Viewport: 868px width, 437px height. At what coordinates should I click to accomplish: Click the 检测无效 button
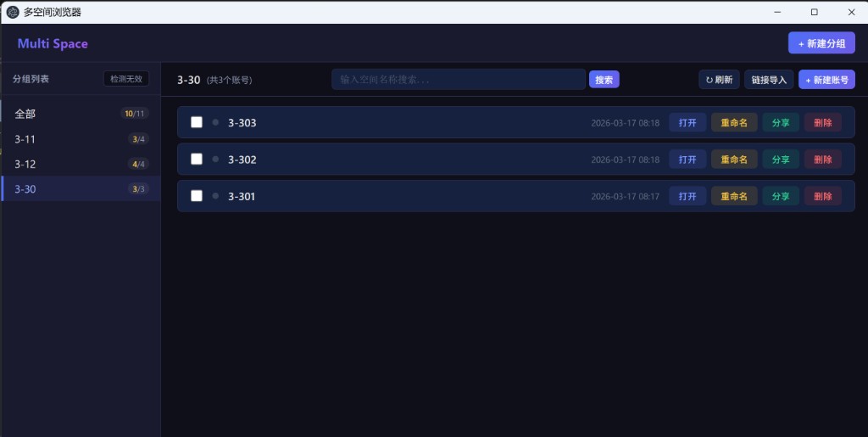[126, 79]
